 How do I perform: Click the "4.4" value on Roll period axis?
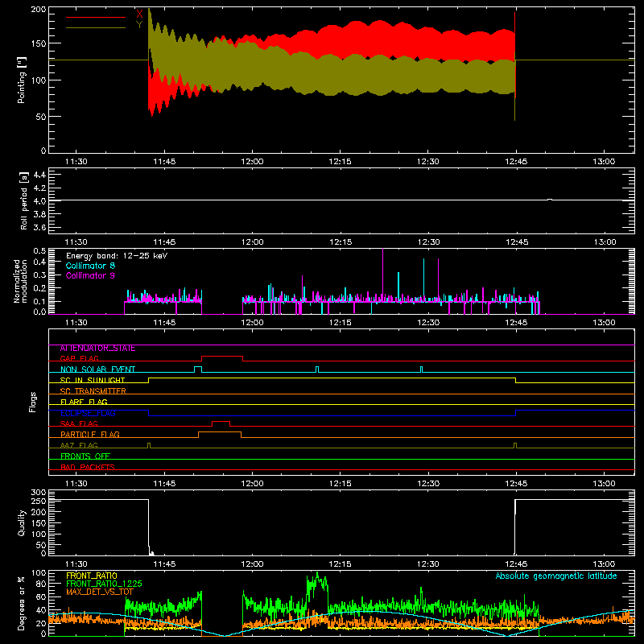(x=39, y=175)
